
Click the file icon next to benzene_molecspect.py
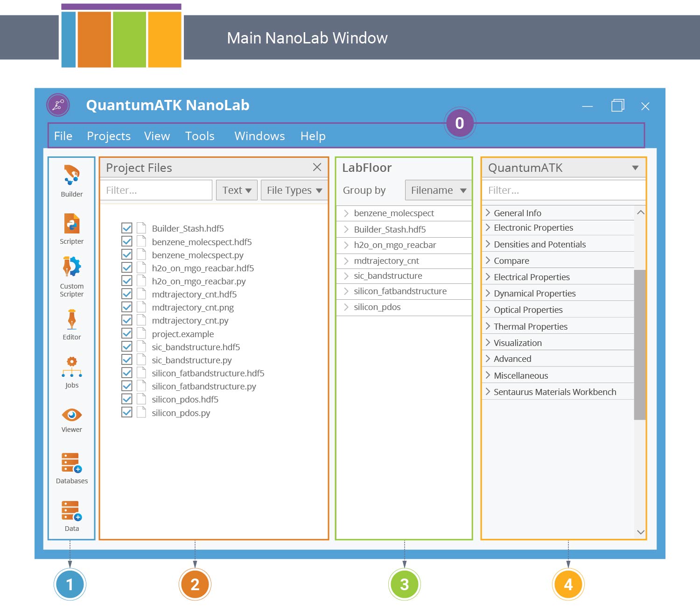(141, 254)
